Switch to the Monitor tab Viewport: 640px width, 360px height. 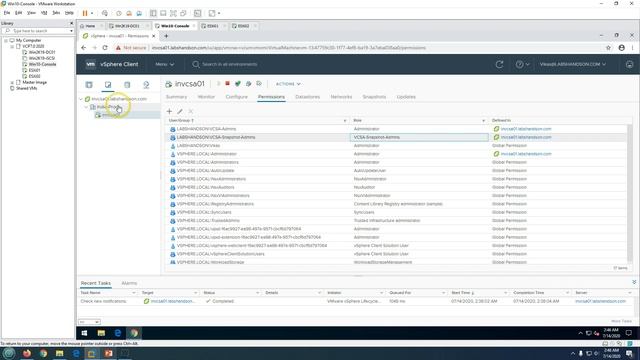coord(206,97)
